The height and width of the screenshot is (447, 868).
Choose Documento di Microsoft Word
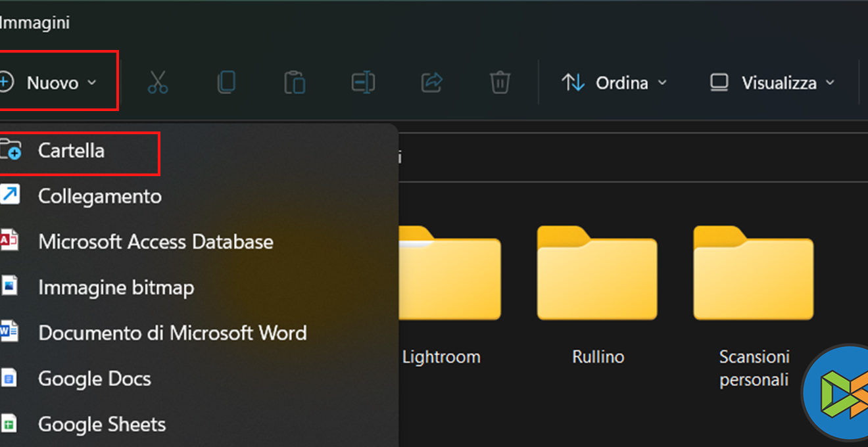[172, 333]
